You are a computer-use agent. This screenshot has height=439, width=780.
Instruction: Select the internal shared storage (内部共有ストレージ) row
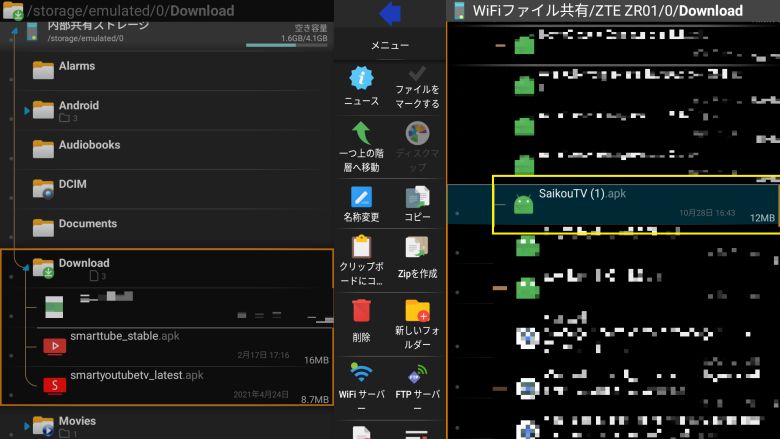167,34
